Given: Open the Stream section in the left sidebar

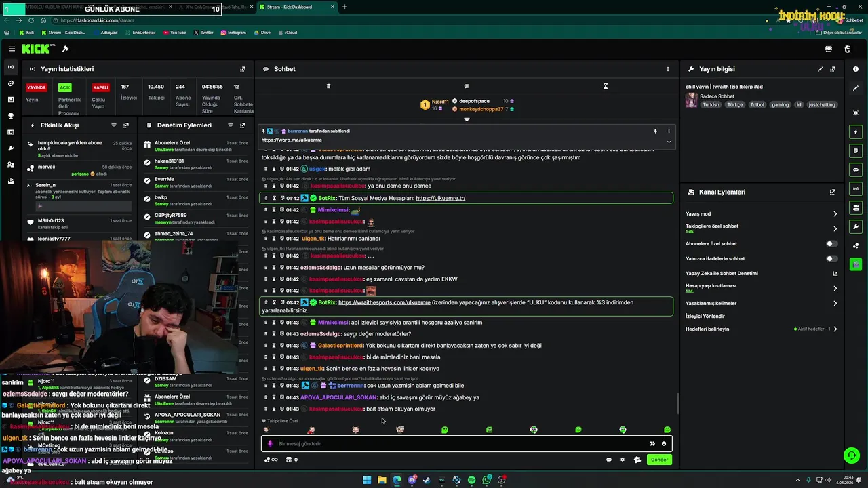Looking at the screenshot, I should pos(10,67).
